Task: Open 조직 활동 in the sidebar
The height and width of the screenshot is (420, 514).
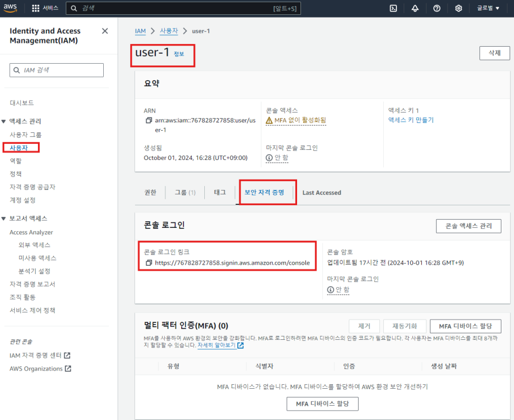Action: tap(23, 297)
